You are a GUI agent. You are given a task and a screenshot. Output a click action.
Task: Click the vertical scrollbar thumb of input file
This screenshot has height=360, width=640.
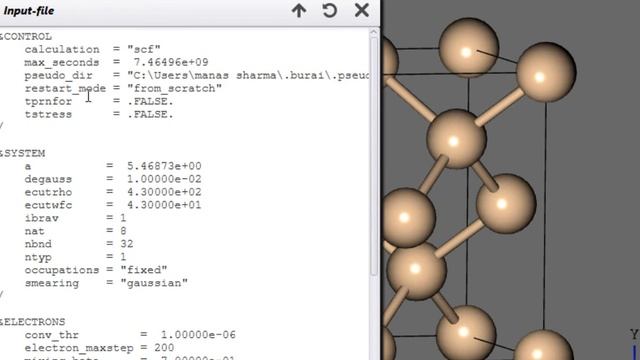tap(373, 157)
